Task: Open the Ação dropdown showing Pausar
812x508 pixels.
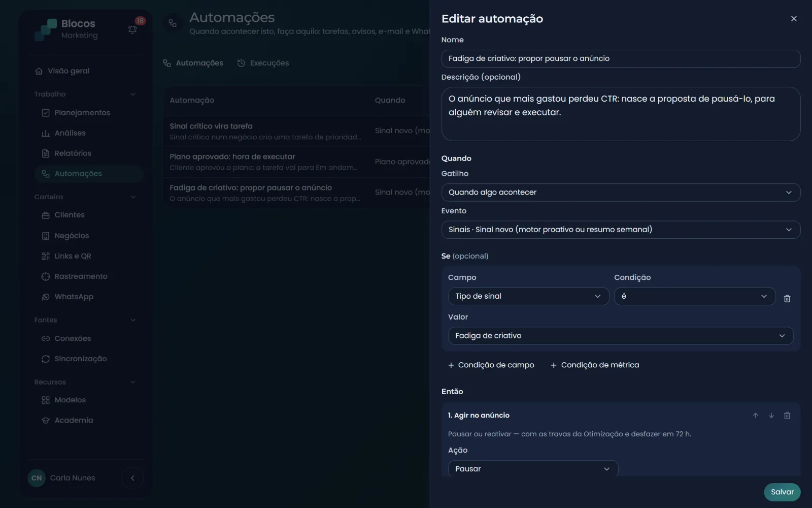Action: pos(533,468)
